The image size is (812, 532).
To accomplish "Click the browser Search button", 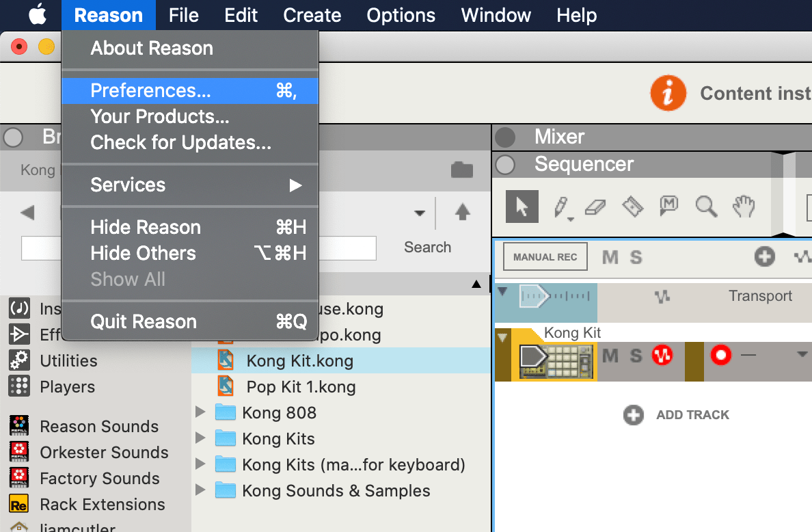I will tap(427, 247).
